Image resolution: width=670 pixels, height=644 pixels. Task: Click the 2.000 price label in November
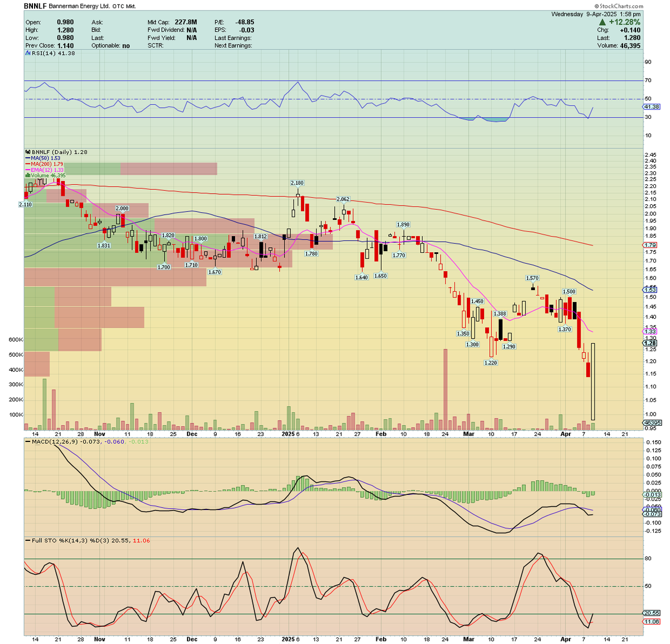click(122, 208)
